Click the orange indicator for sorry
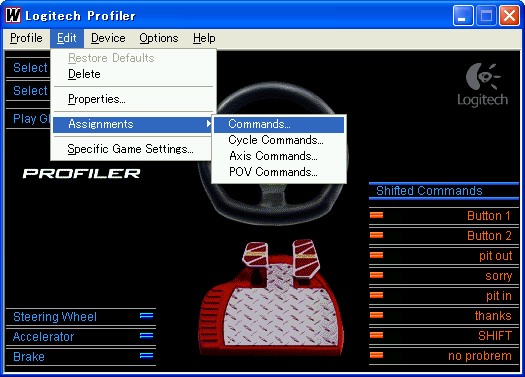The image size is (525, 377). pyautogui.click(x=376, y=275)
